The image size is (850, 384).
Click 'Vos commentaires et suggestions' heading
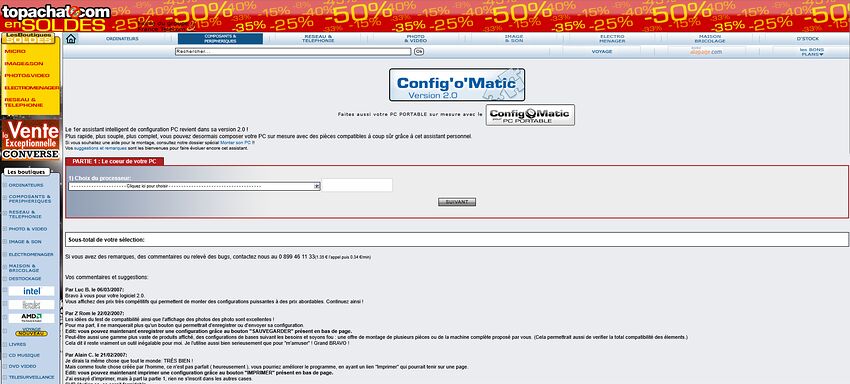[x=106, y=277]
